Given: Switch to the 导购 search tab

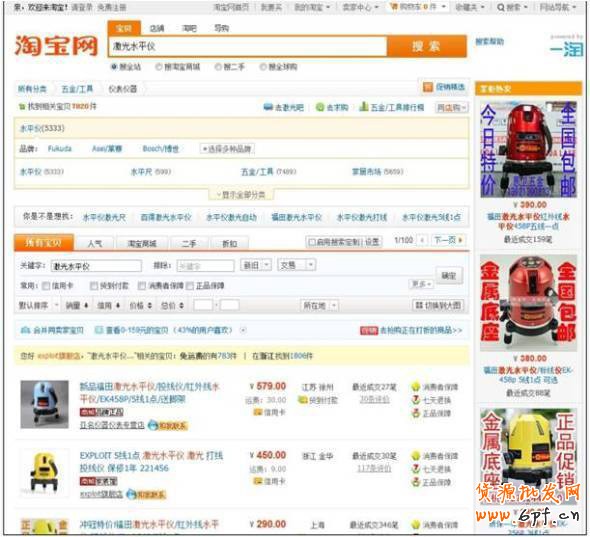Looking at the screenshot, I should [221, 28].
